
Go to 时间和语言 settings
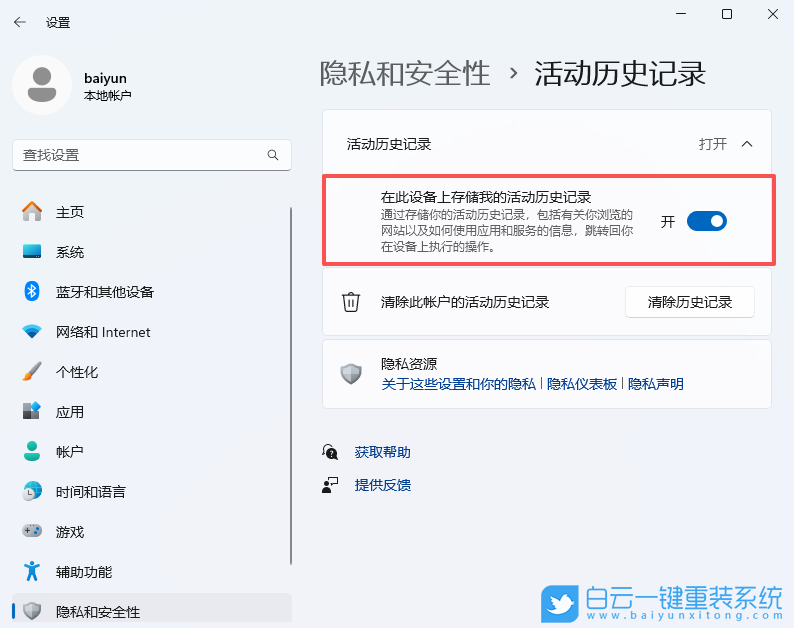151,491
